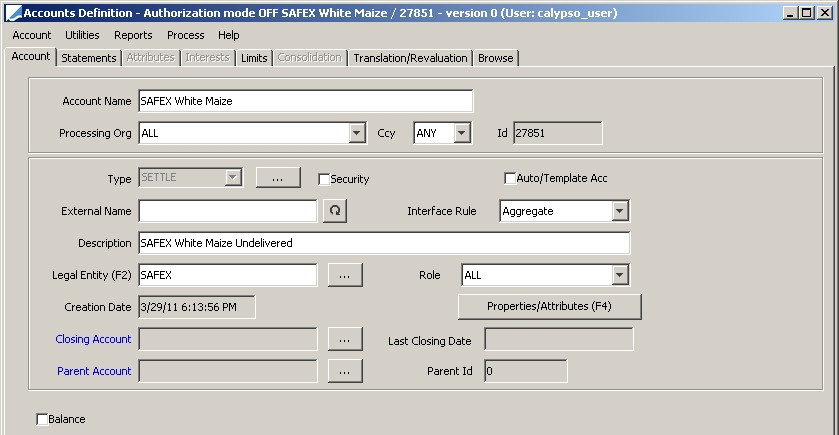Viewport: 839px width, 435px height.
Task: Click the Id field showing 27851
Action: tap(558, 133)
